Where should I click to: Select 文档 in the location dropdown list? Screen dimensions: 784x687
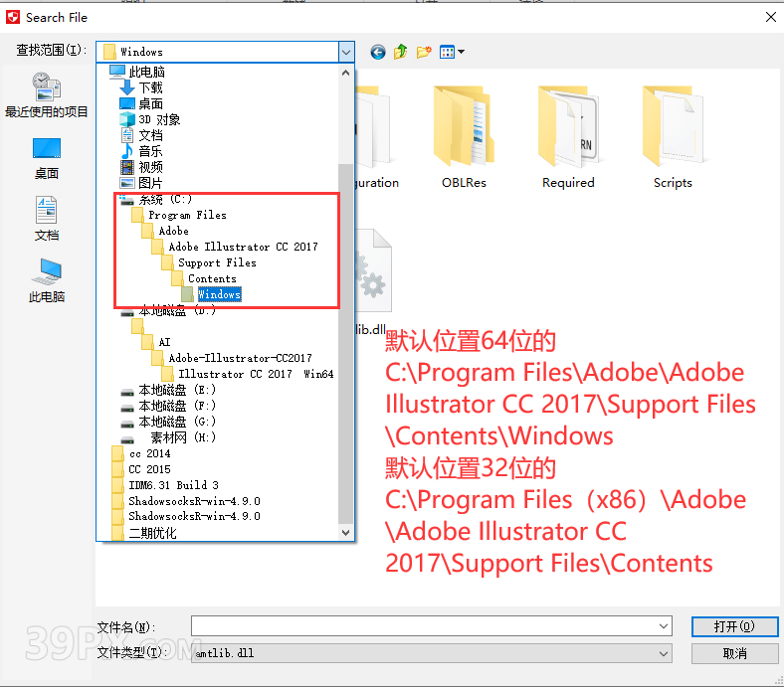pyautogui.click(x=141, y=135)
